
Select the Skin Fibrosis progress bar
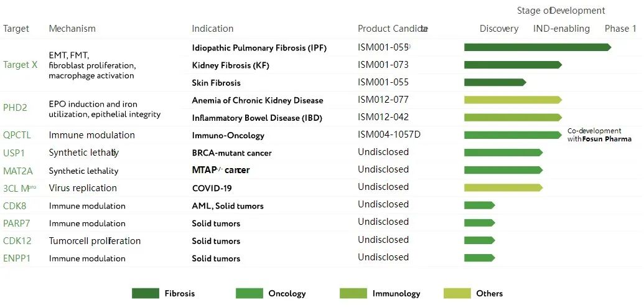[495, 82]
